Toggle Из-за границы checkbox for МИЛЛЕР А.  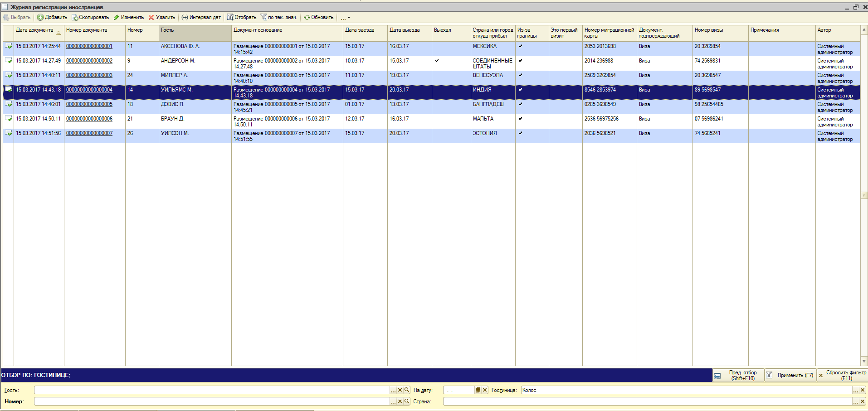point(520,75)
